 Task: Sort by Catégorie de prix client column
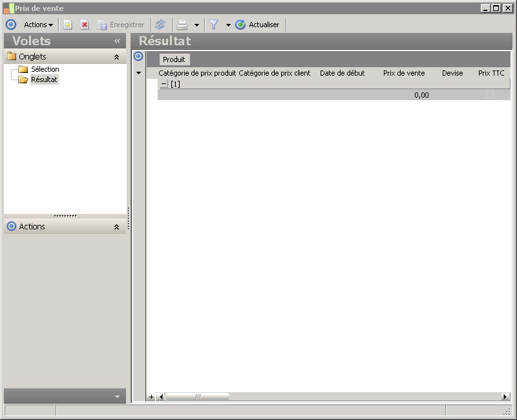point(274,73)
